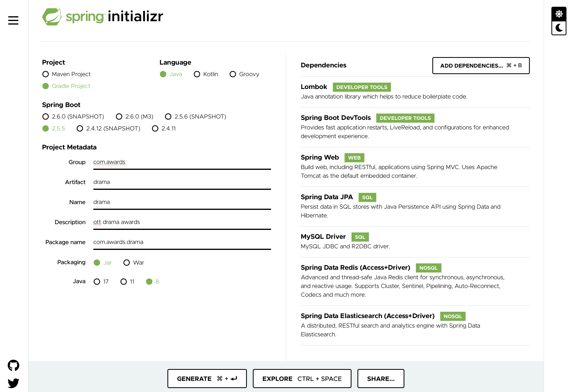This screenshot has width=573, height=392.
Task: Click the Project Metadata heading
Action: point(69,147)
